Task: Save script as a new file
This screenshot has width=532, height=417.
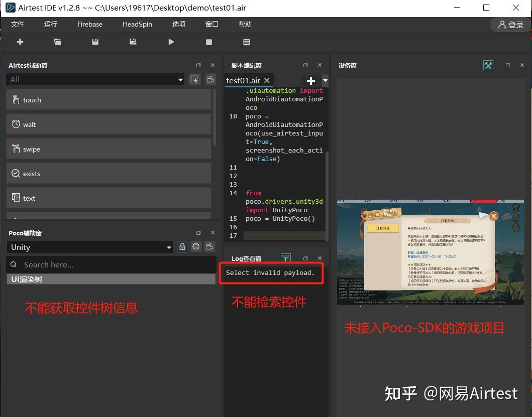Action: pos(133,42)
